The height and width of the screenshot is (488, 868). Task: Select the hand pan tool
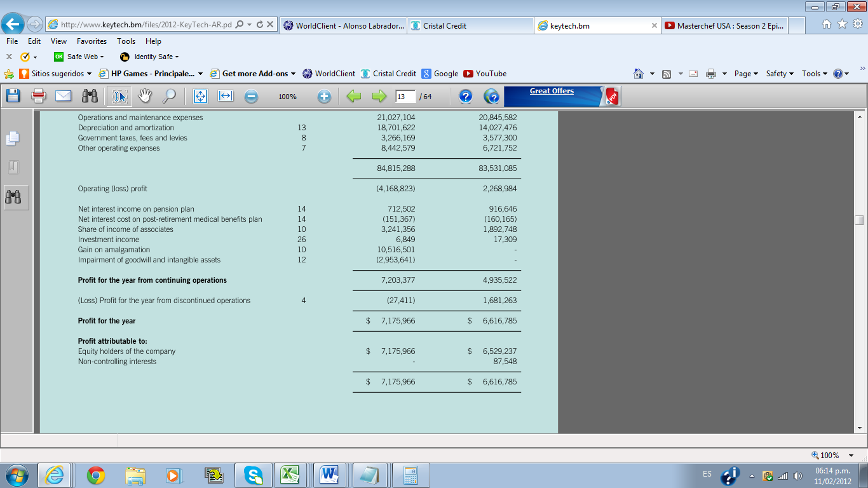pos(146,96)
